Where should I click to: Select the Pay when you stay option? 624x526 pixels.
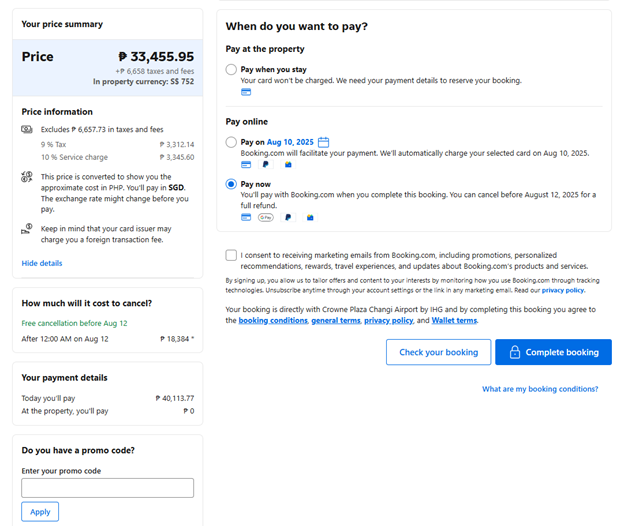click(x=231, y=70)
